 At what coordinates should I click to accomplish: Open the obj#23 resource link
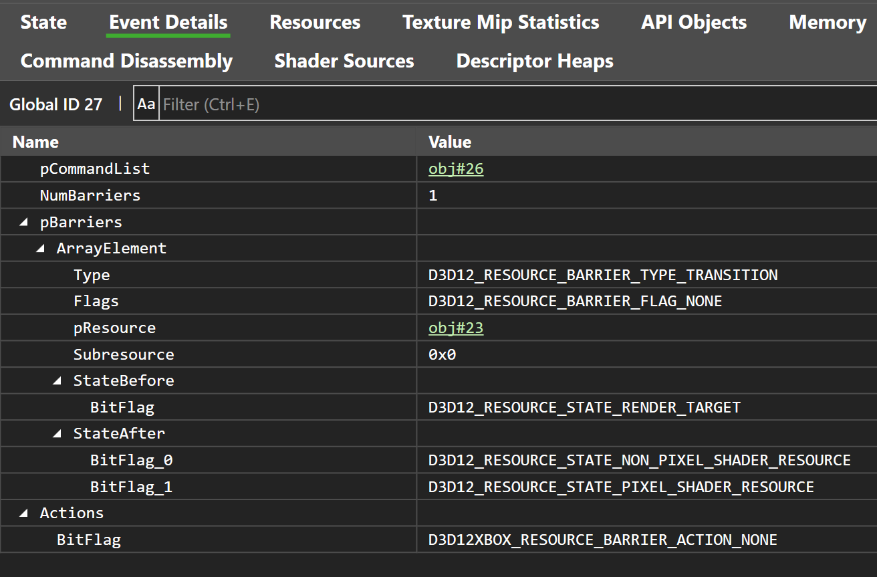click(456, 328)
